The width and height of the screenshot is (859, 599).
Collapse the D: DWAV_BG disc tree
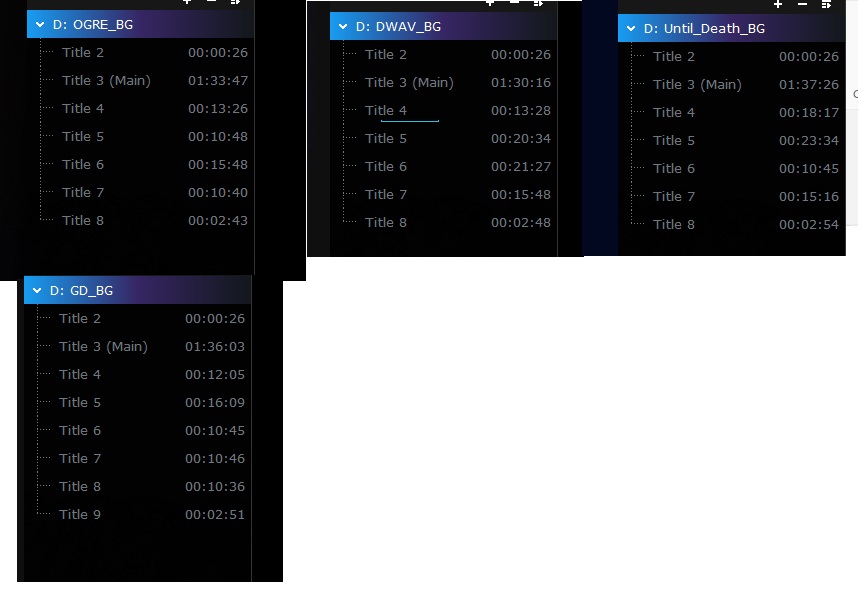[x=343, y=26]
